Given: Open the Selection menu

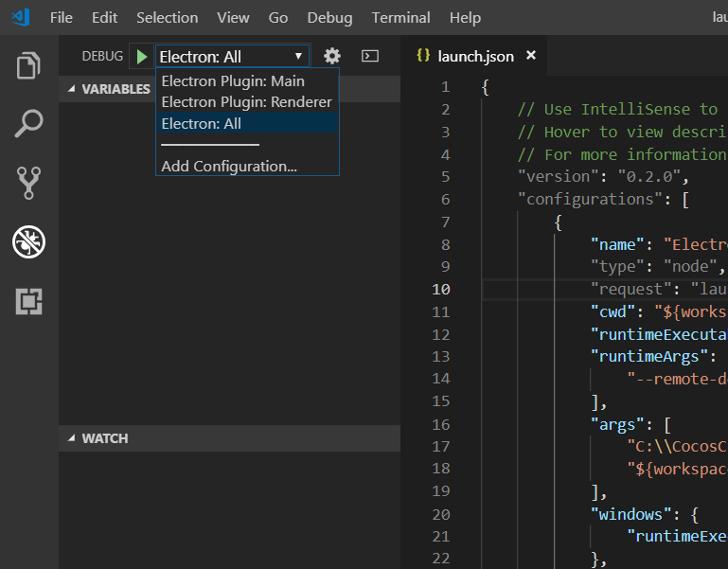Looking at the screenshot, I should pos(167,17).
